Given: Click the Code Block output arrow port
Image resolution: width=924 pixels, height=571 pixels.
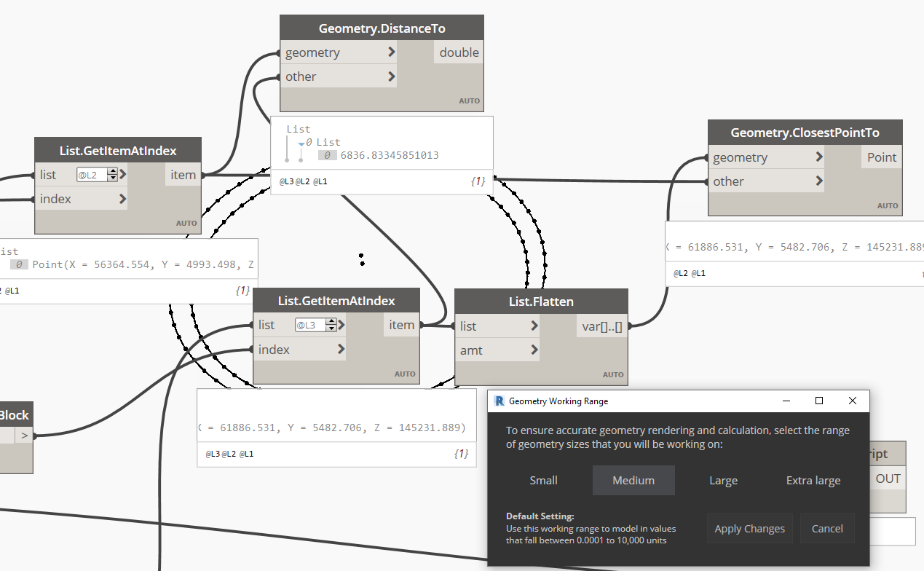Looking at the screenshot, I should 23,436.
